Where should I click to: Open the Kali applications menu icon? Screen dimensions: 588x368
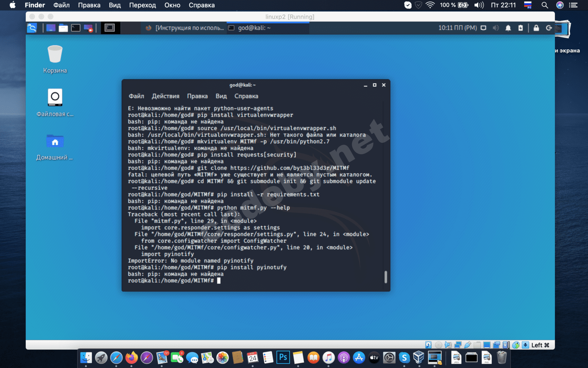pos(32,28)
